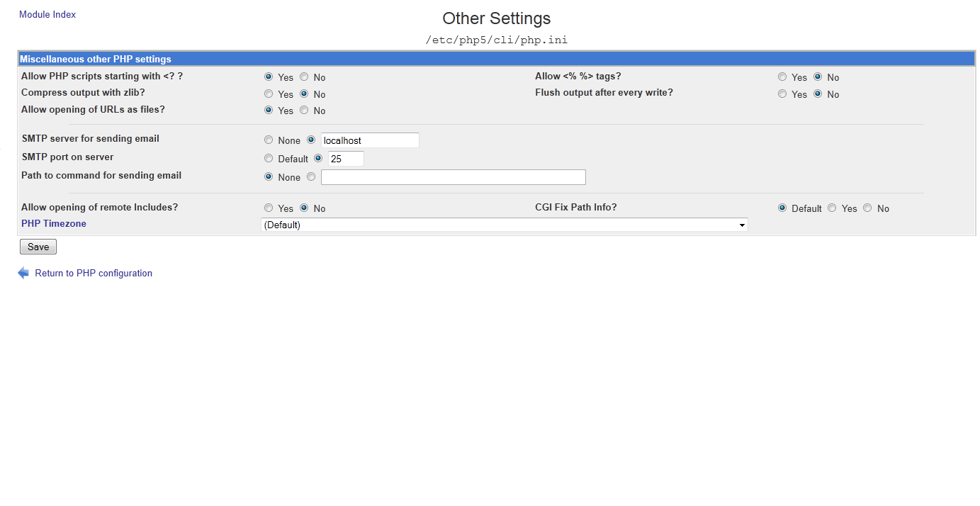Select Yes for PHP scripts starting with <?
The width and height of the screenshot is (980, 506).
269,77
